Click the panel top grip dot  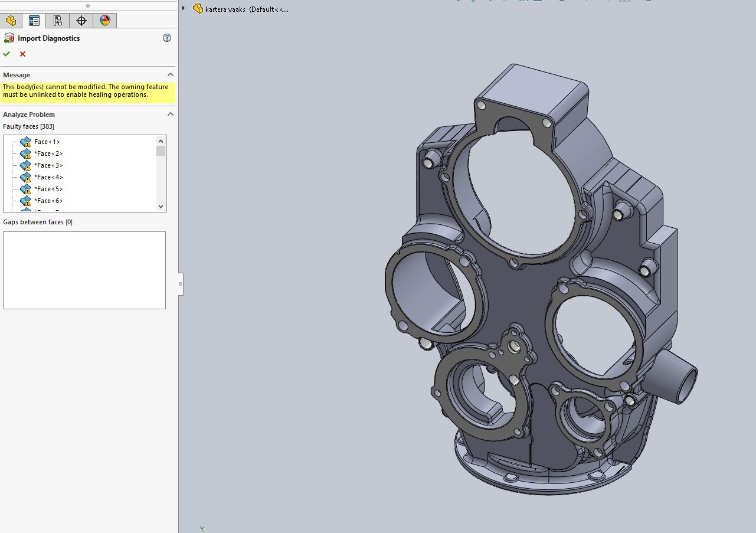(88, 6)
